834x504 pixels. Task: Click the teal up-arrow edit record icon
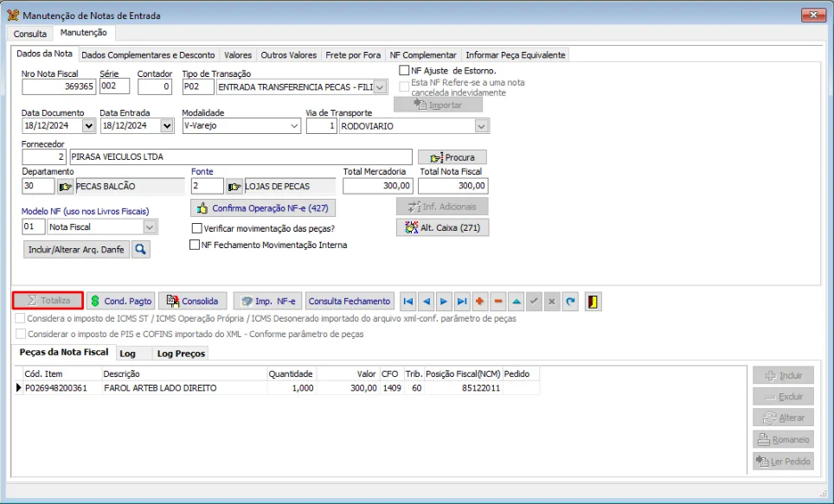point(516,302)
